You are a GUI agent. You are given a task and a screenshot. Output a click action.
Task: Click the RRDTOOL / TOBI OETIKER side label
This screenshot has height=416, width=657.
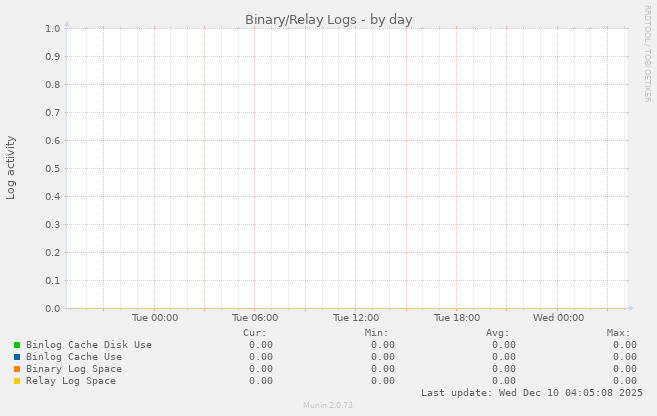click(x=648, y=54)
